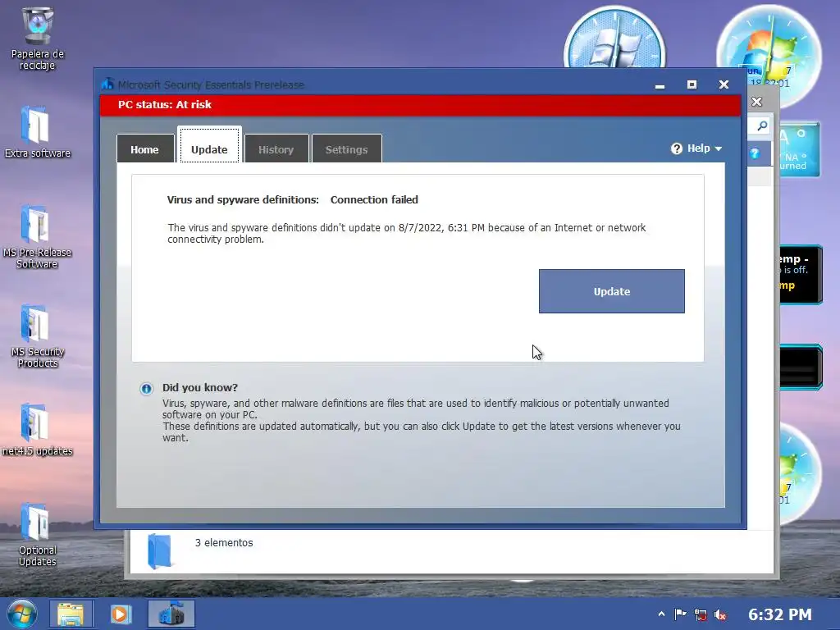Open the Action Center flag icon
This screenshot has width=840, height=630.
(680, 614)
